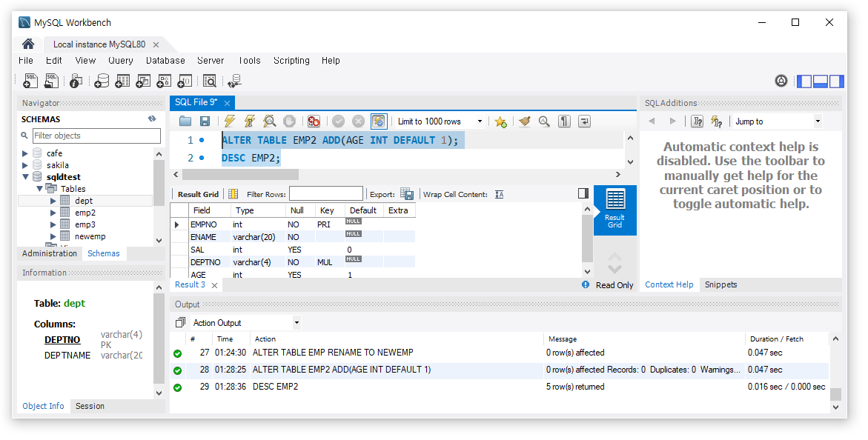Click the schema tree vertical scrollbar
Viewport: 868px width, 440px height.
tap(159, 183)
